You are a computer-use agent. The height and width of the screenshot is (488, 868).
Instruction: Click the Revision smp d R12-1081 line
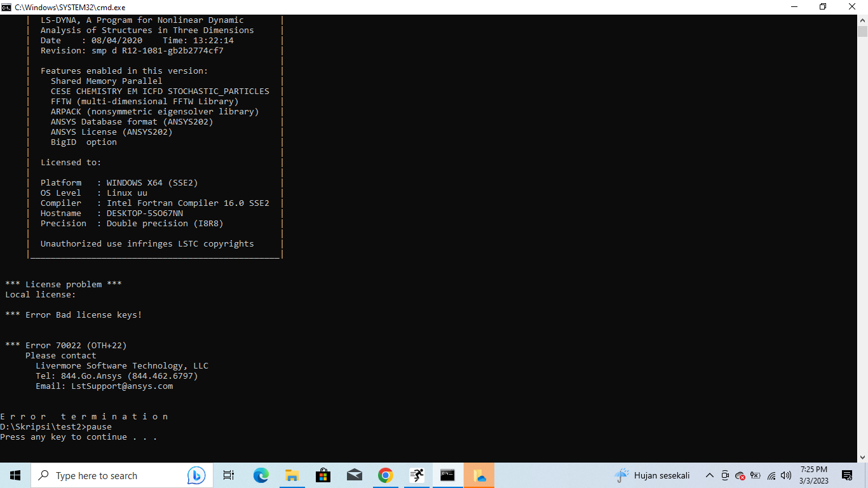[x=132, y=50]
